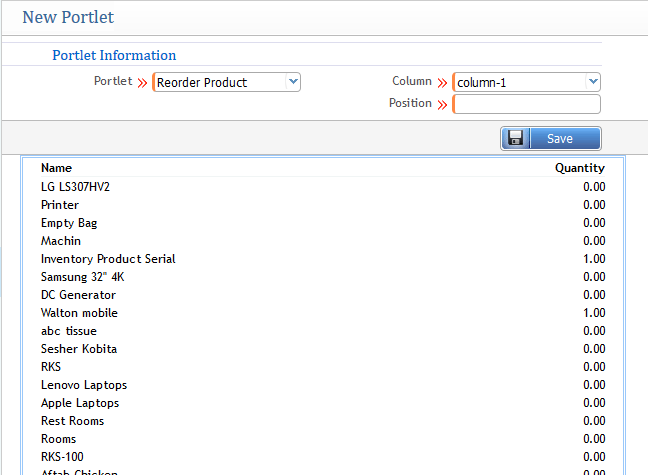
Task: Select the abc tissue product
Action: [69, 331]
